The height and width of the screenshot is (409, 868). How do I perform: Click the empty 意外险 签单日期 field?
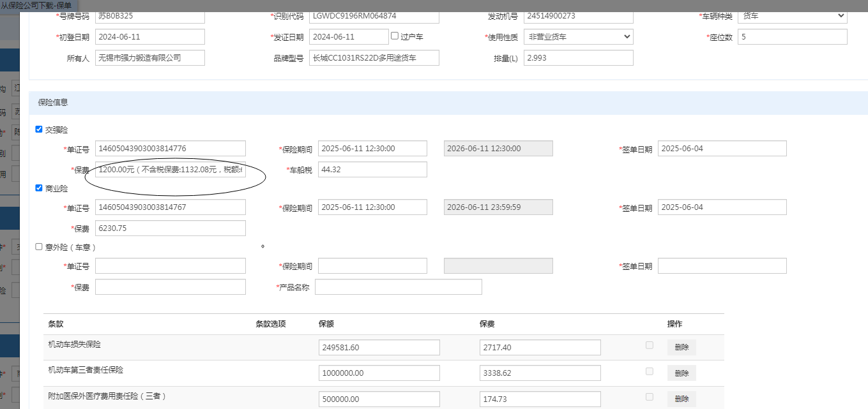point(722,266)
